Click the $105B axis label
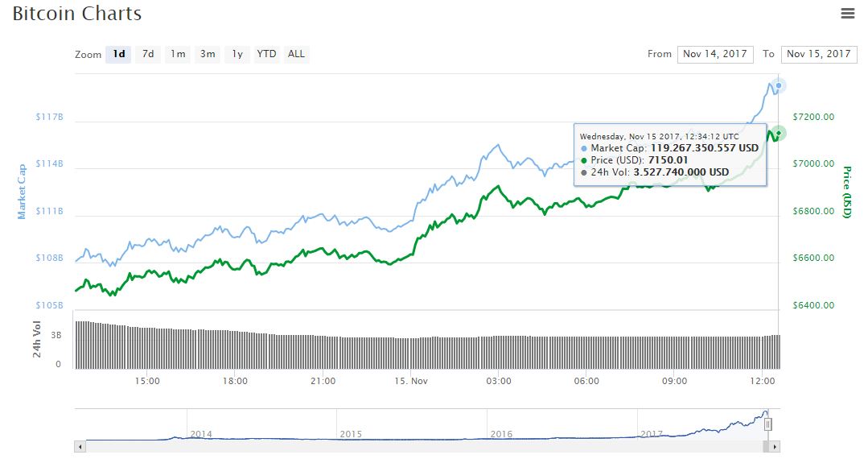This screenshot has height=459, width=868. tap(49, 305)
